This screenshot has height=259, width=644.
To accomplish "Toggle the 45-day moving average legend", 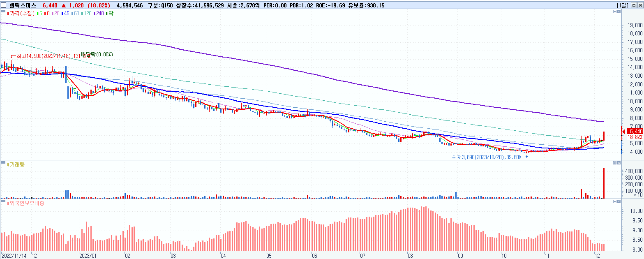I will tap(65, 13).
